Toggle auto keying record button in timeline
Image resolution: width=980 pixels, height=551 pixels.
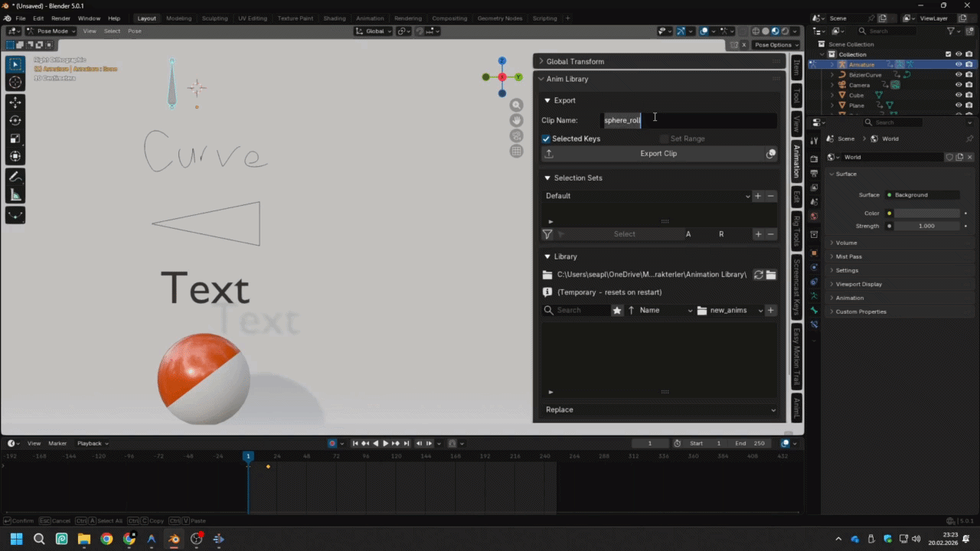tap(332, 443)
